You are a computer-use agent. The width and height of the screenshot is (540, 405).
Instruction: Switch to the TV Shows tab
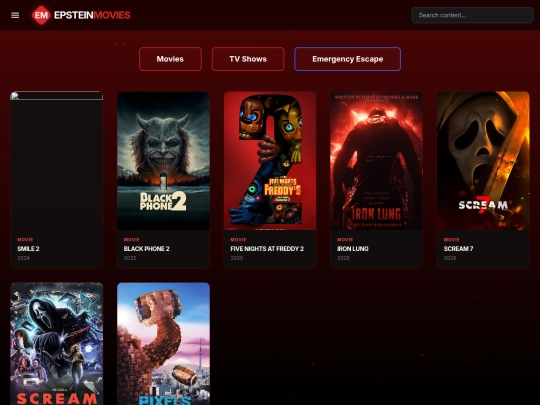tap(248, 59)
